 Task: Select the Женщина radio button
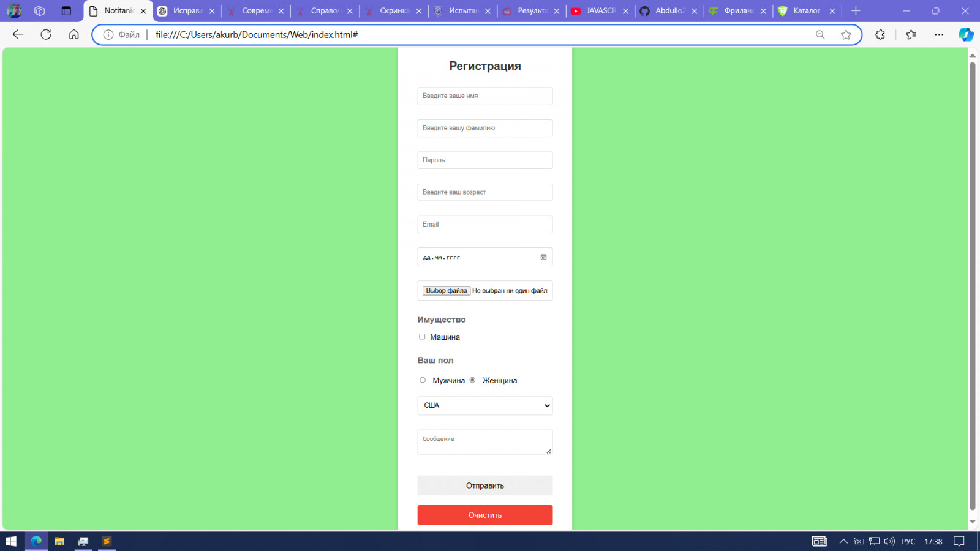tap(472, 380)
